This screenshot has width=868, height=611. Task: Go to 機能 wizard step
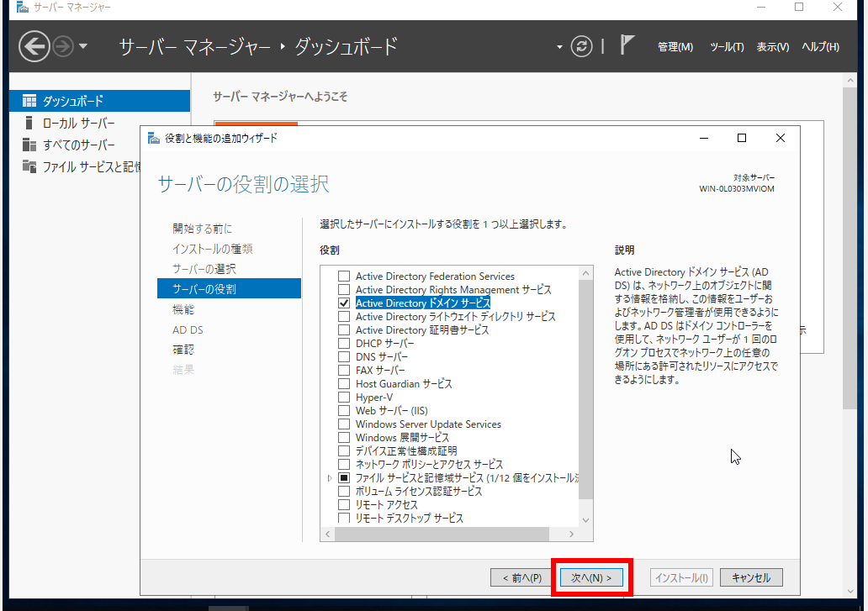[183, 309]
